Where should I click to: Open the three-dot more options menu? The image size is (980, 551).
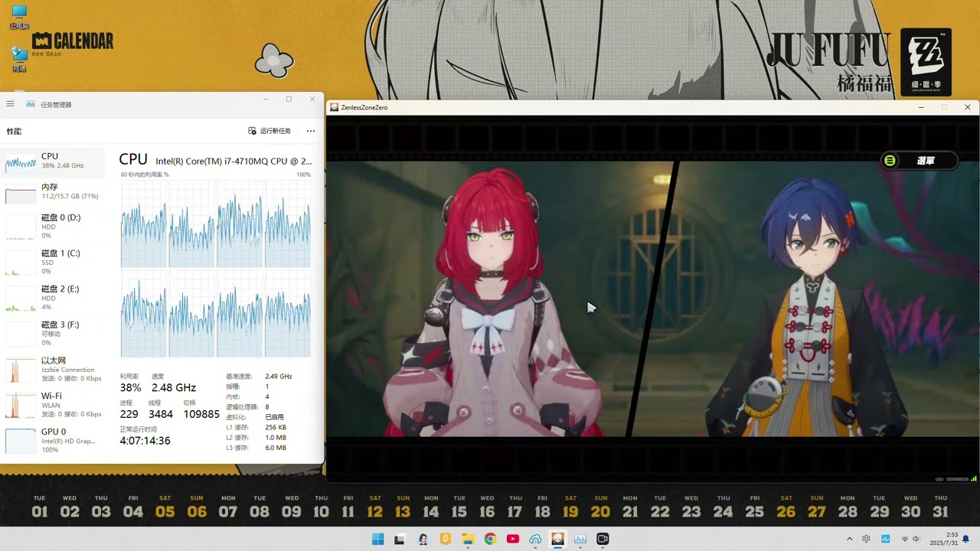click(x=311, y=131)
